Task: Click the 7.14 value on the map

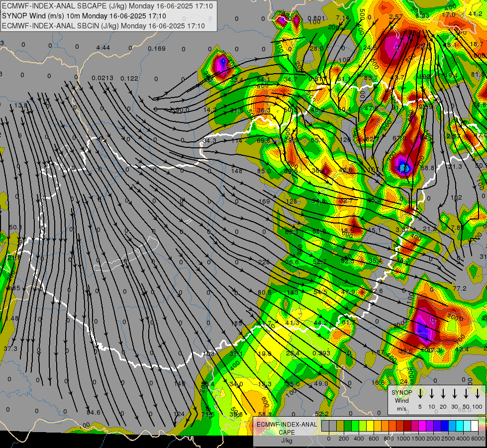Action: [x=343, y=18]
